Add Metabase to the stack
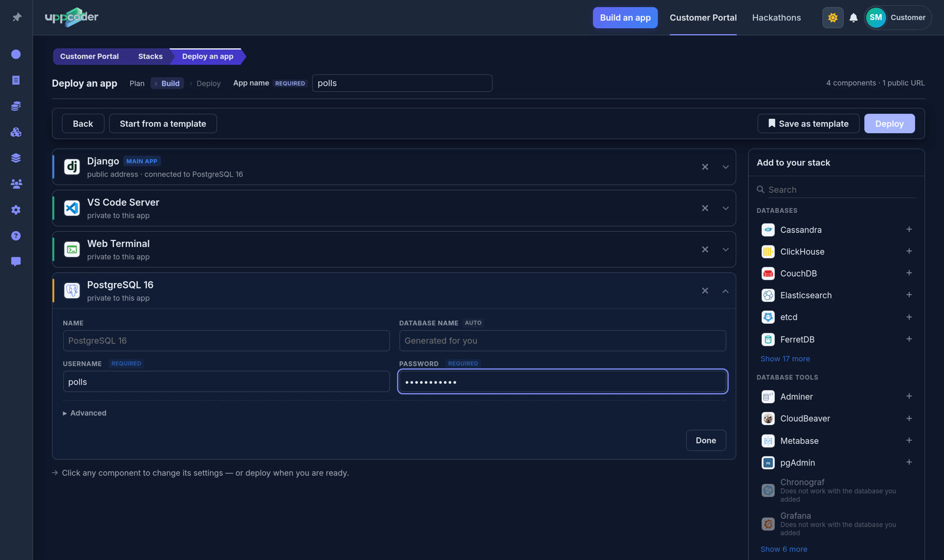This screenshot has height=560, width=944. click(x=909, y=440)
